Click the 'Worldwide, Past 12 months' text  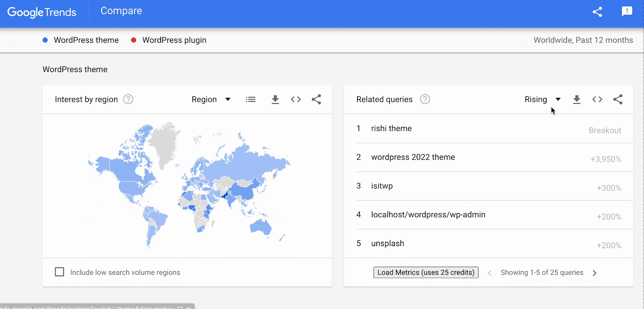click(x=583, y=40)
